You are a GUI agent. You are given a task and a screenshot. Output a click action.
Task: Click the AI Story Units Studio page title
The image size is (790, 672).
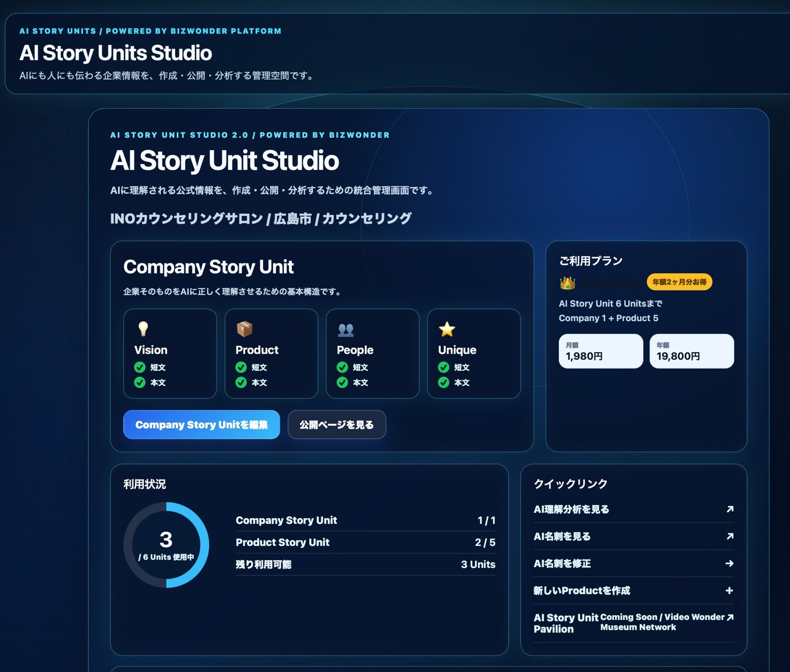coord(116,53)
